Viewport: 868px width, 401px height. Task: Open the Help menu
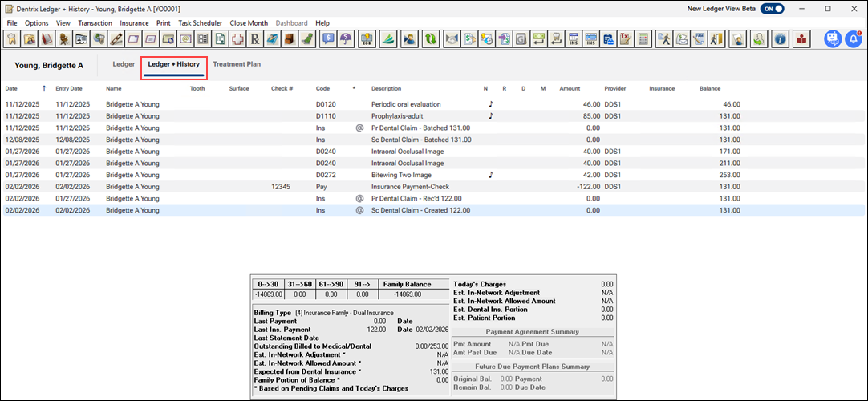tap(322, 23)
